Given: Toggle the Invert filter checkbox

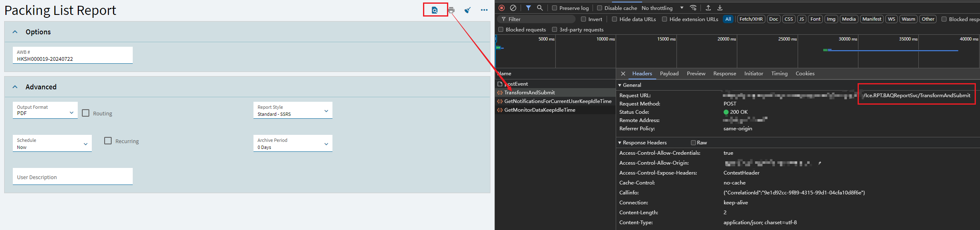Looking at the screenshot, I should pos(583,19).
